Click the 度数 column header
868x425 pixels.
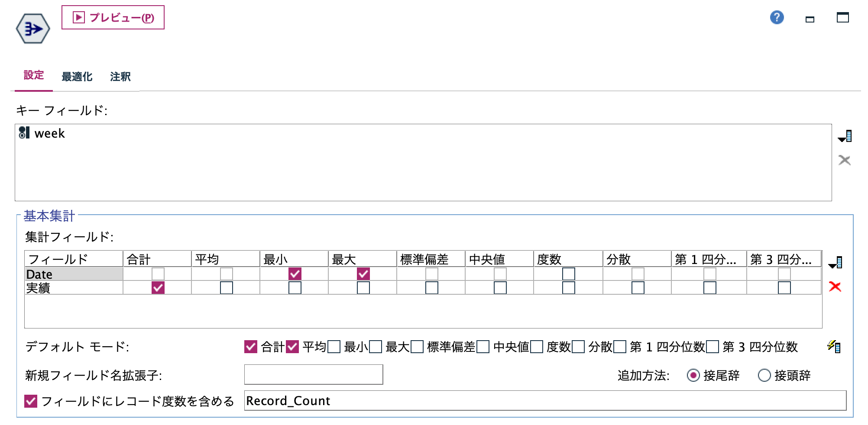pos(568,259)
